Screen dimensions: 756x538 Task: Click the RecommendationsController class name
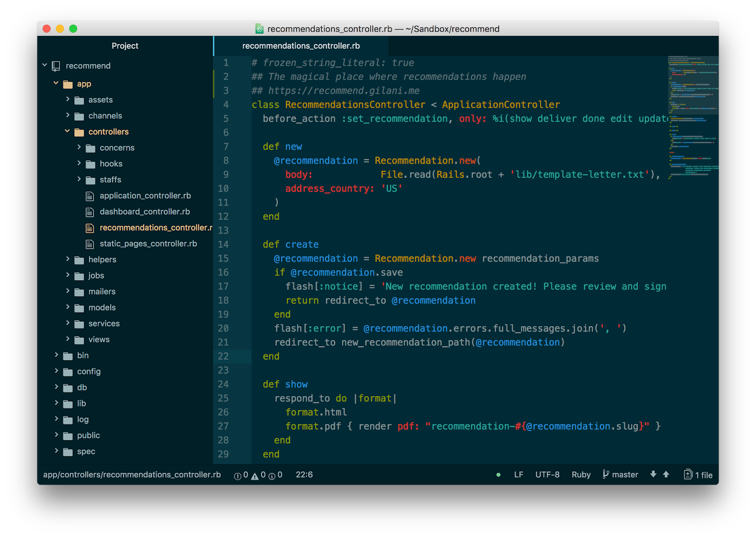coord(355,104)
